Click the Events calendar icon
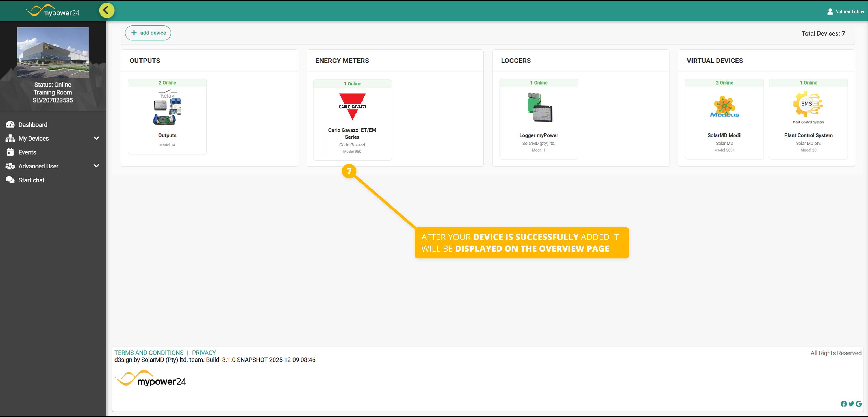Viewport: 868px width, 417px height. [10, 152]
